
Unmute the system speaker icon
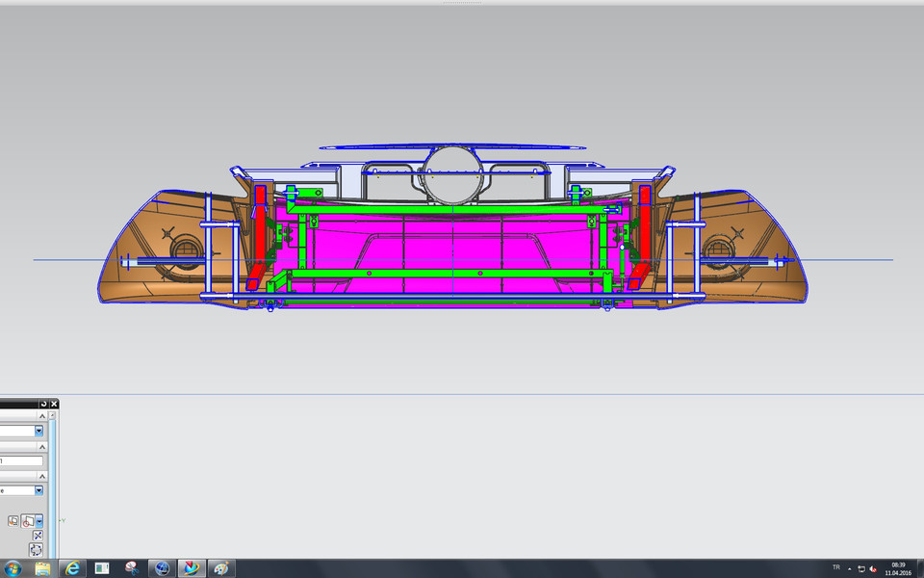(872, 568)
